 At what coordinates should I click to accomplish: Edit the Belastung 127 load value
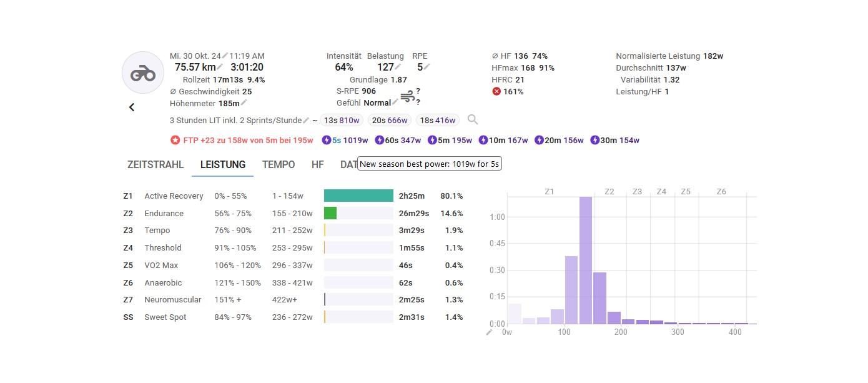[x=398, y=67]
